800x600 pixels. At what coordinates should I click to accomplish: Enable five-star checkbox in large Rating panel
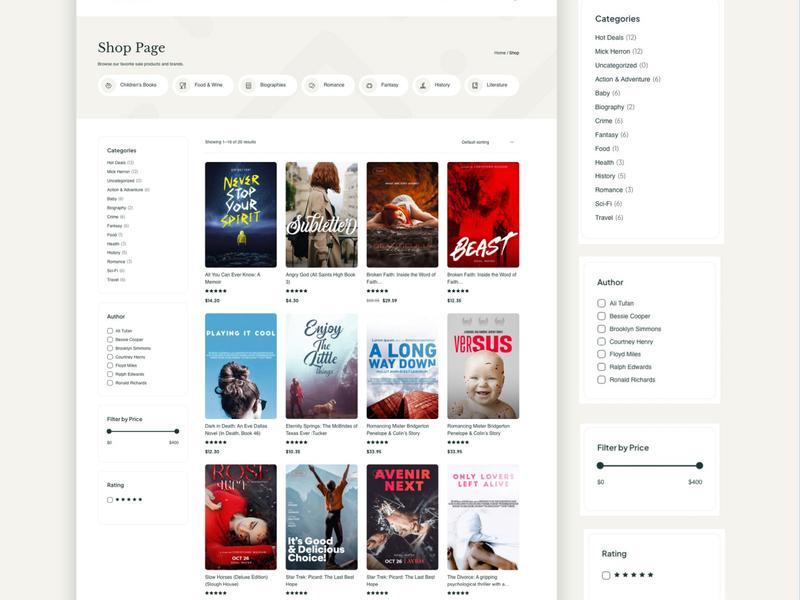606,576
